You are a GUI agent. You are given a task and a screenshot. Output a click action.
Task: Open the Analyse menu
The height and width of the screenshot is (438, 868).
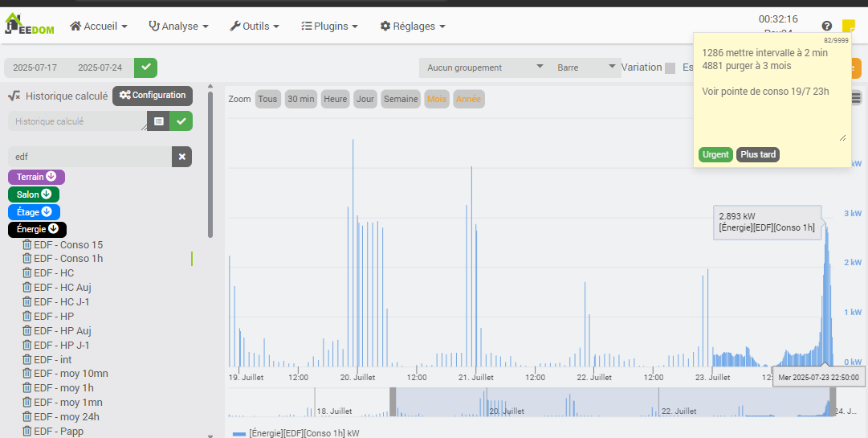(179, 26)
